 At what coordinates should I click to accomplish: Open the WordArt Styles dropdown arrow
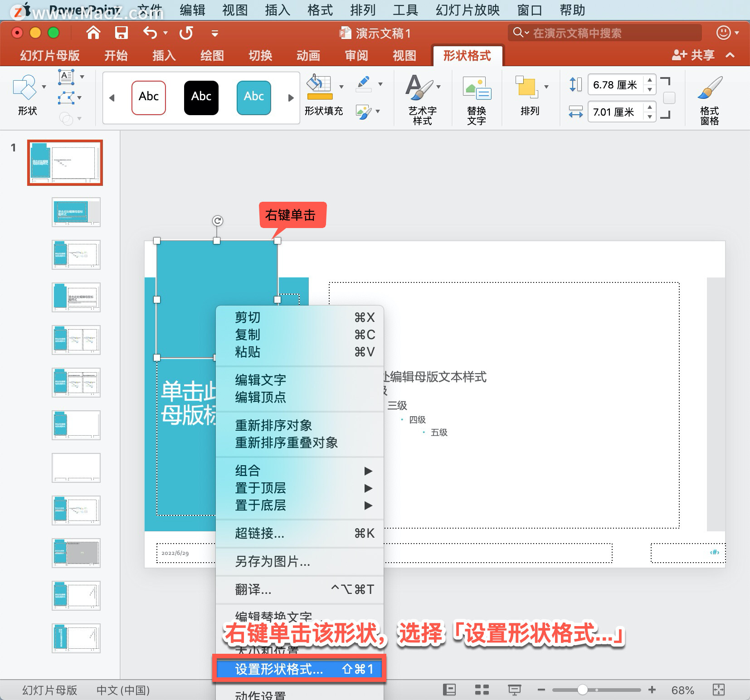(438, 87)
